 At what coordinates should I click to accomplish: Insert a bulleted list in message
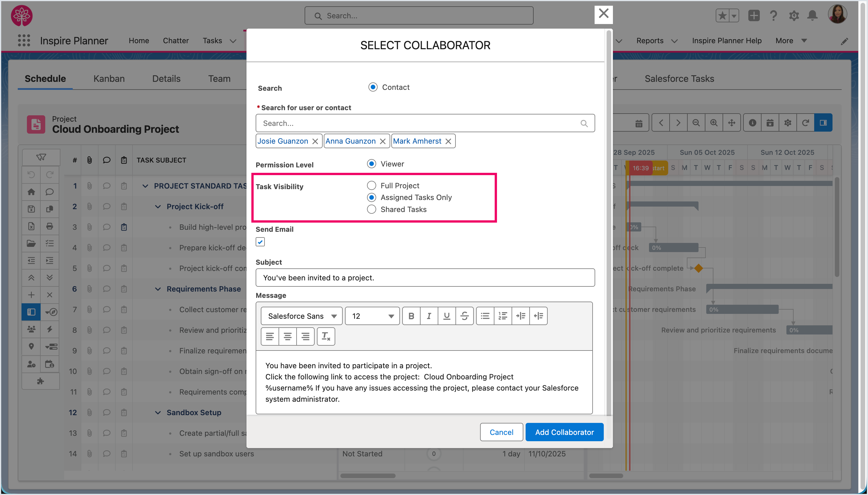point(485,316)
